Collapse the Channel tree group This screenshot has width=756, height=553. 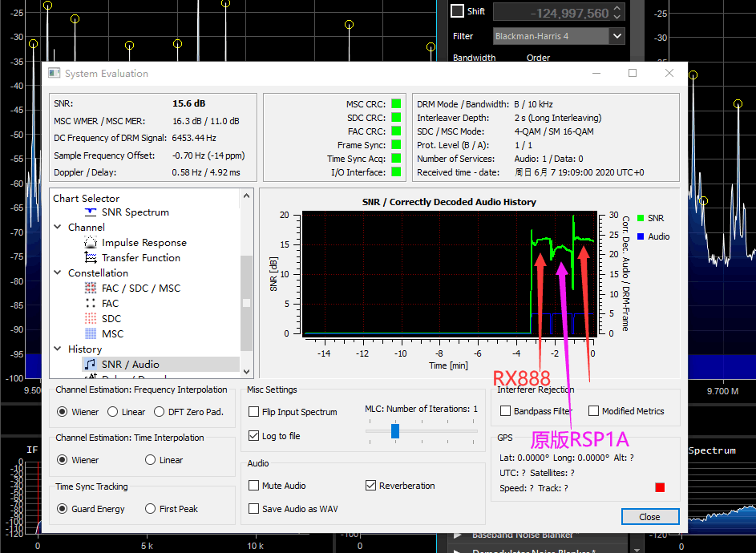tap(59, 228)
